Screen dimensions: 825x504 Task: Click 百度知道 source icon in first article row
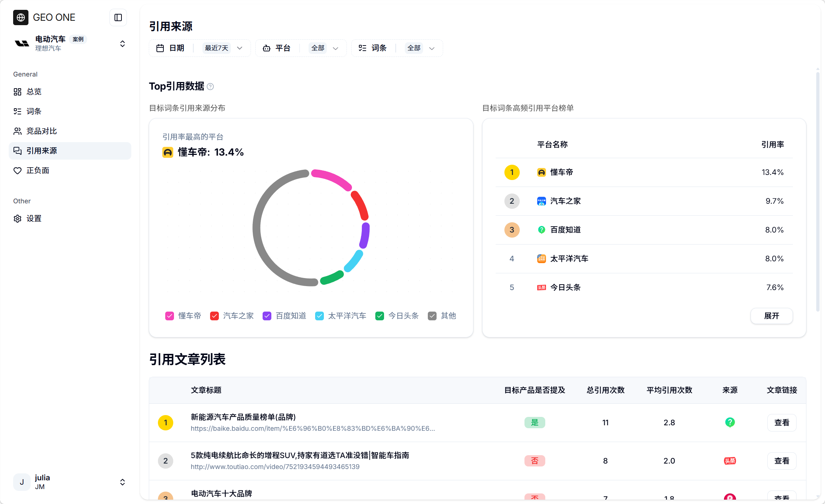pyautogui.click(x=729, y=422)
